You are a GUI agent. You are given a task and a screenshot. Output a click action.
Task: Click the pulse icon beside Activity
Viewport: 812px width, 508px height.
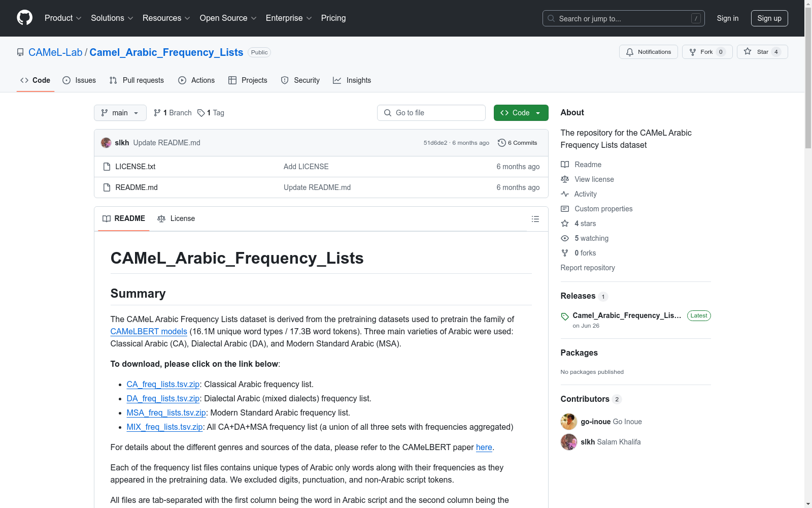point(565,194)
